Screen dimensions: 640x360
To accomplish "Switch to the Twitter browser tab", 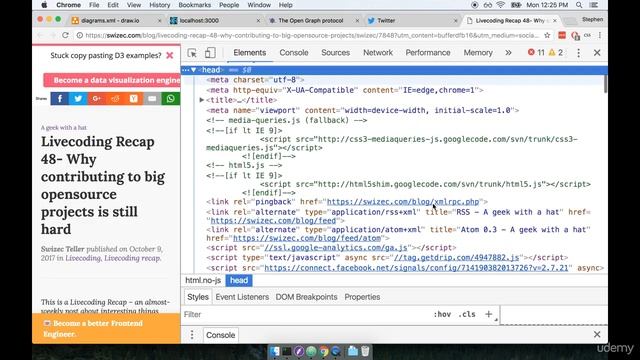I will click(x=412, y=20).
